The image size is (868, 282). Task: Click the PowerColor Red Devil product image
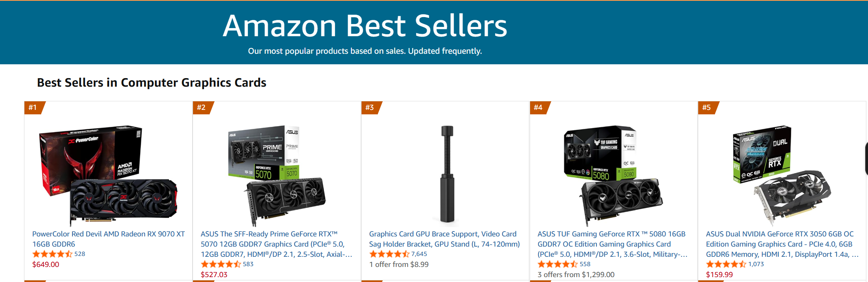pos(108,175)
